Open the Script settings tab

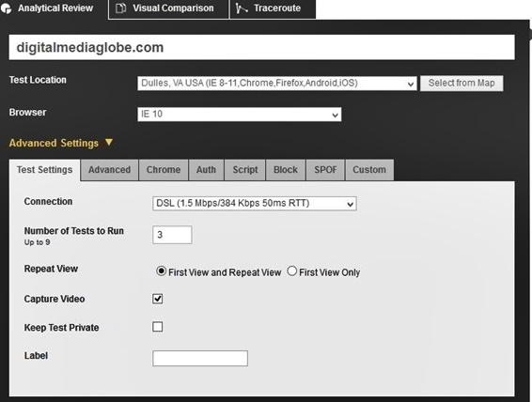(x=245, y=169)
